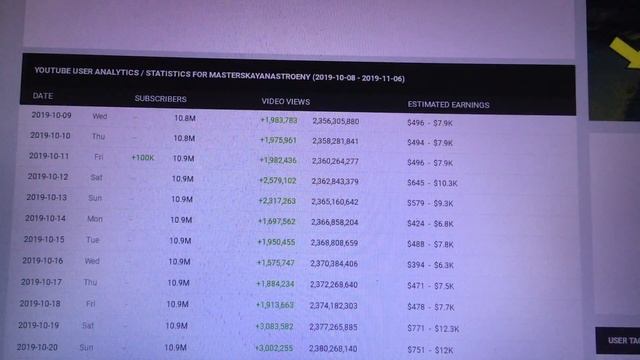Click the +1,697,562 daily views value
Screen dimensions: 640x360
(x=276, y=221)
